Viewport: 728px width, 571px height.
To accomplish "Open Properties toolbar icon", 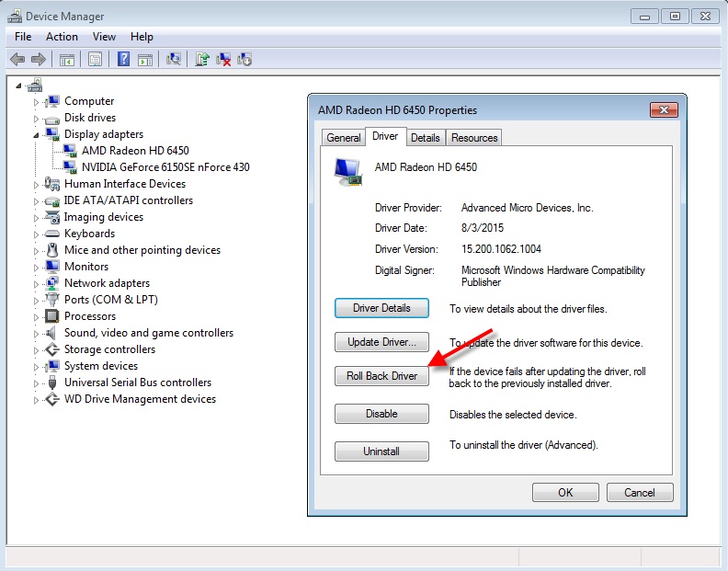I will click(96, 59).
